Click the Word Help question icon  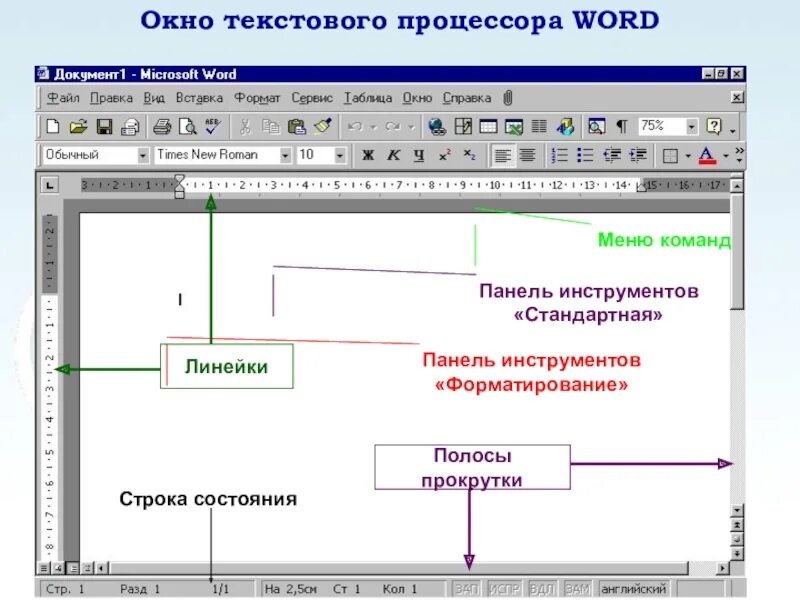714,126
